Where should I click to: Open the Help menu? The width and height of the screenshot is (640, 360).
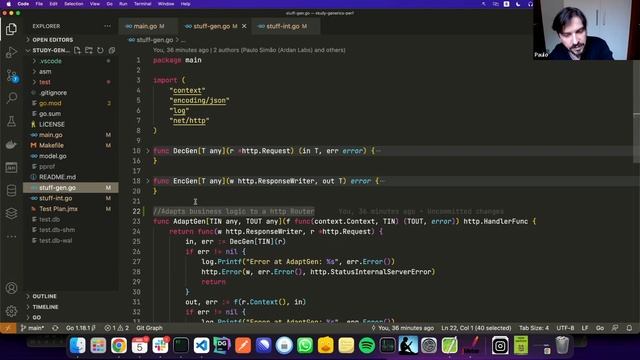[x=185, y=4]
